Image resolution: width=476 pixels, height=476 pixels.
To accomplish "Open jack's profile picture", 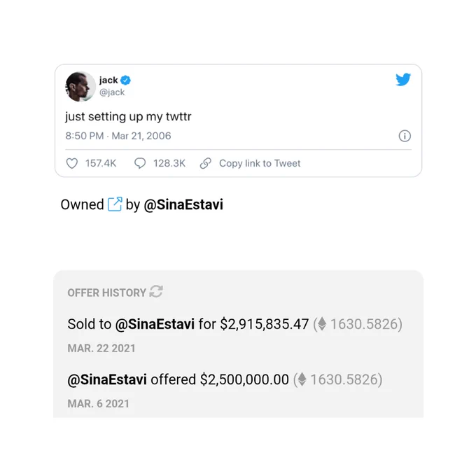I will [x=80, y=87].
